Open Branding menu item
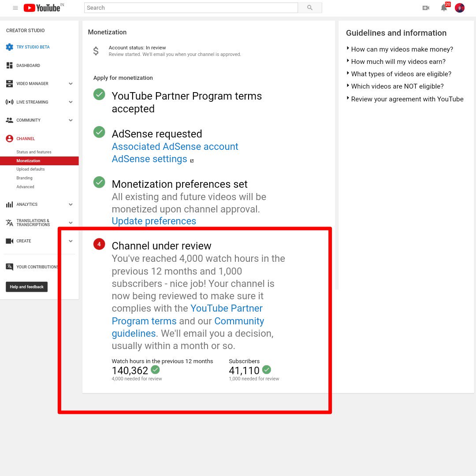 [x=24, y=178]
